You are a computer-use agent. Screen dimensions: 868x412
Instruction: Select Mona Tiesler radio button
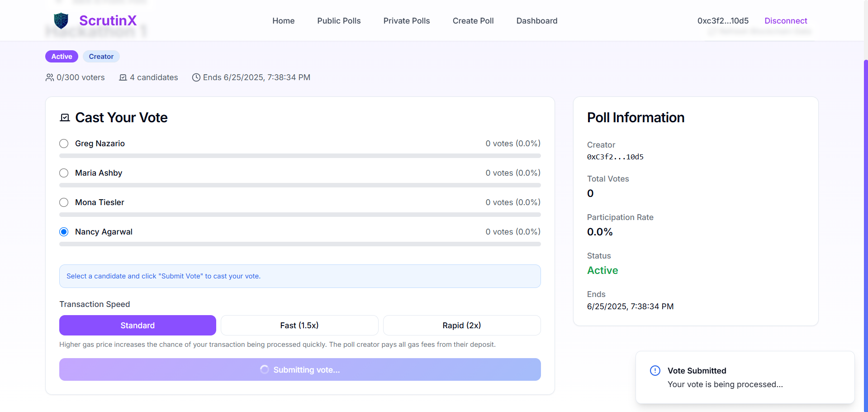[x=64, y=202]
